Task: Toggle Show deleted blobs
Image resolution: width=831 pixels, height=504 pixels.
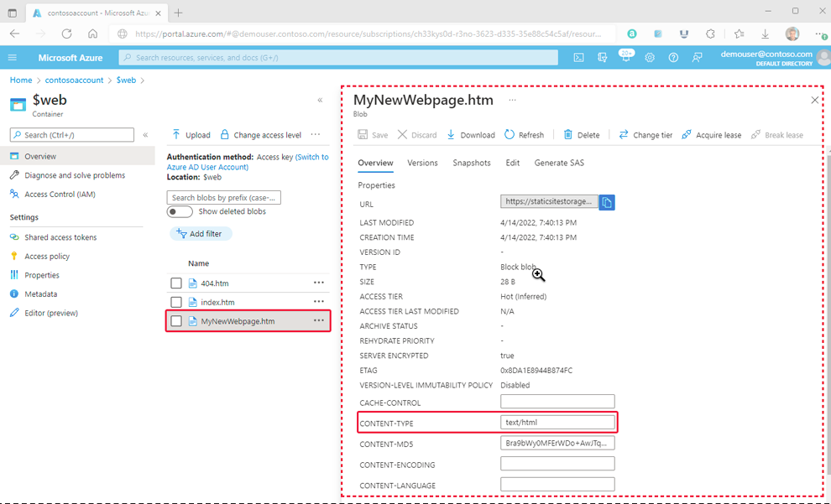Action: point(180,211)
